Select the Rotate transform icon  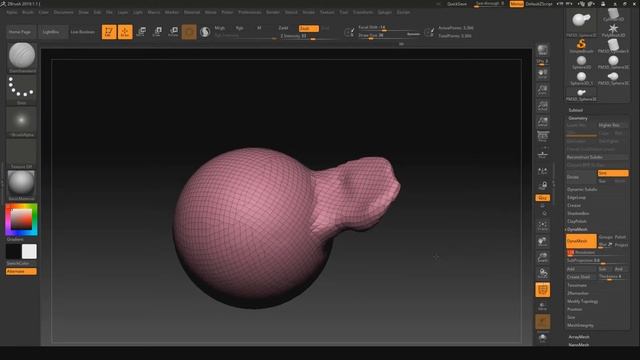tap(173, 32)
